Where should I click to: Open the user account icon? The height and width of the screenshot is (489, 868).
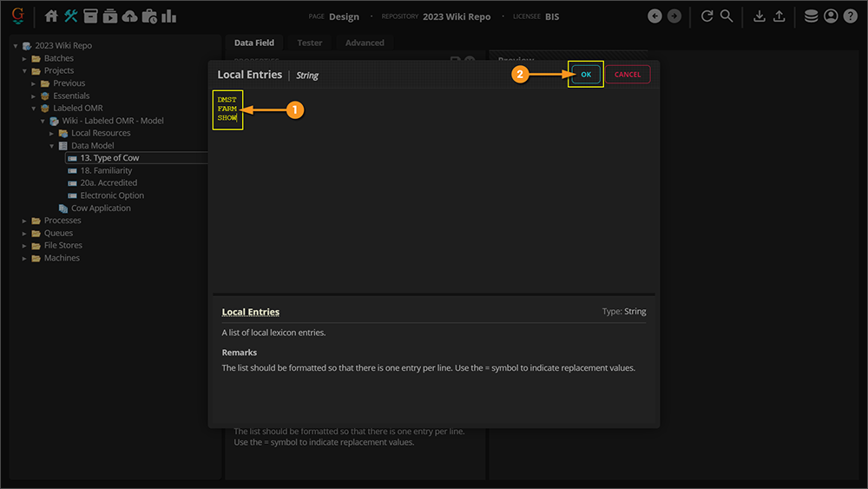click(832, 17)
